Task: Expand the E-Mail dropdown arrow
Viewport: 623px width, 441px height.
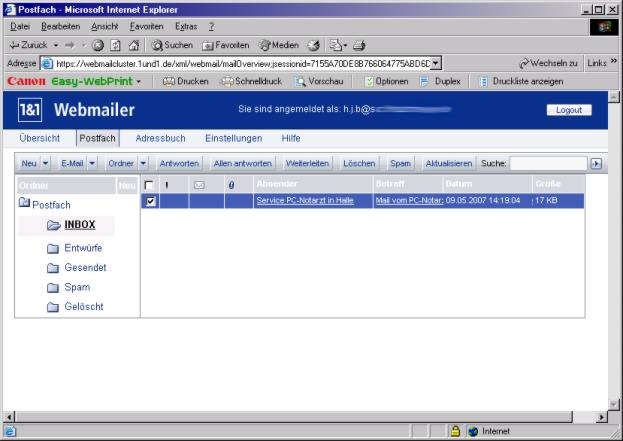Action: click(92, 163)
